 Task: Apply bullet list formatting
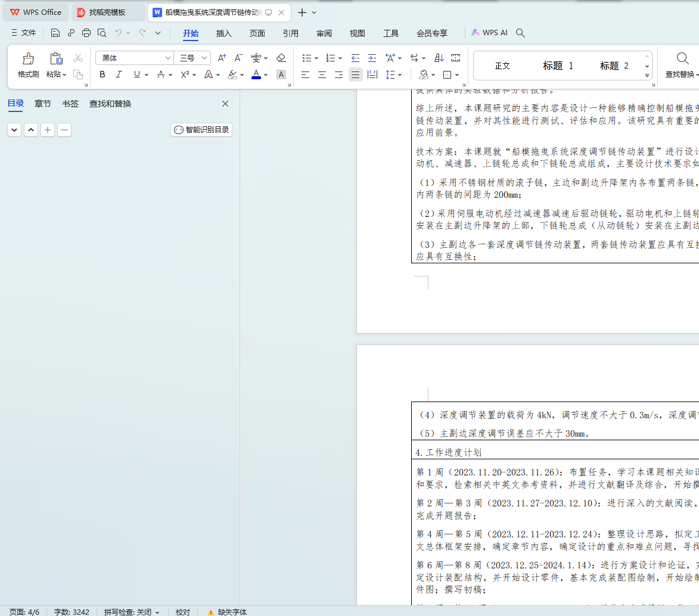click(307, 58)
